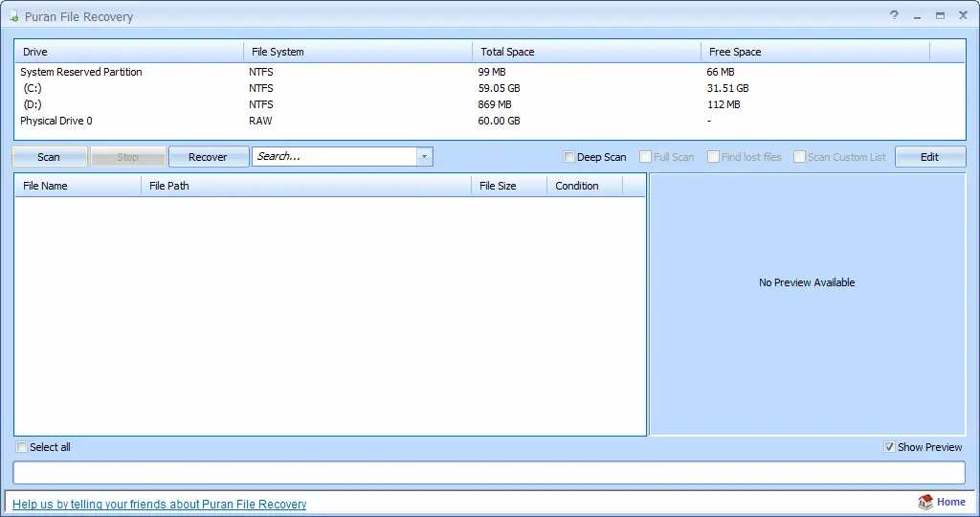Toggle the Scan Custom List checkbox

point(799,157)
